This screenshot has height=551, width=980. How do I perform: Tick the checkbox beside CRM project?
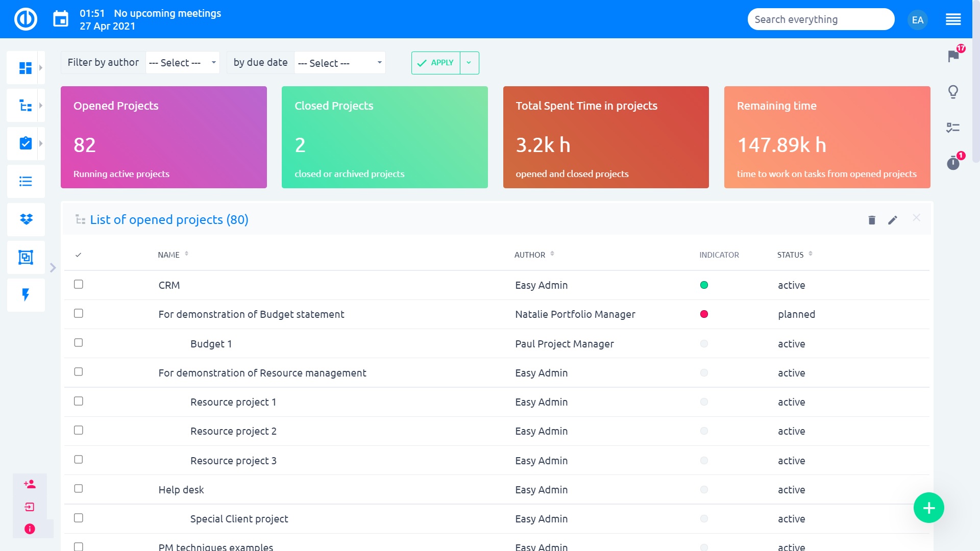click(x=79, y=285)
